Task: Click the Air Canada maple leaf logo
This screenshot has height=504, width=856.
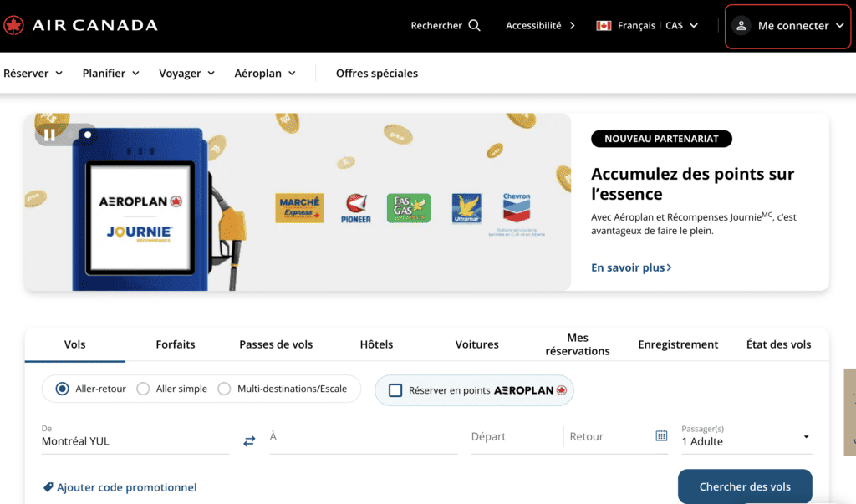Action: coord(13,24)
